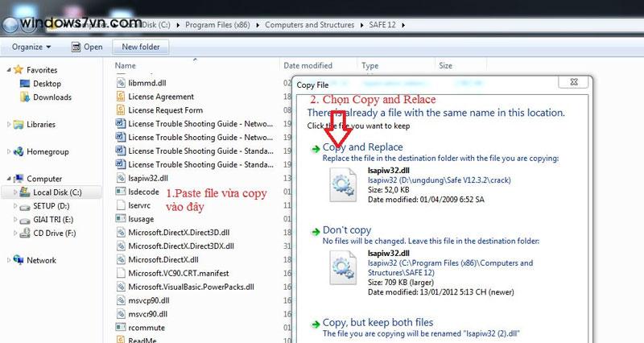Click Open in the toolbar

87,47
